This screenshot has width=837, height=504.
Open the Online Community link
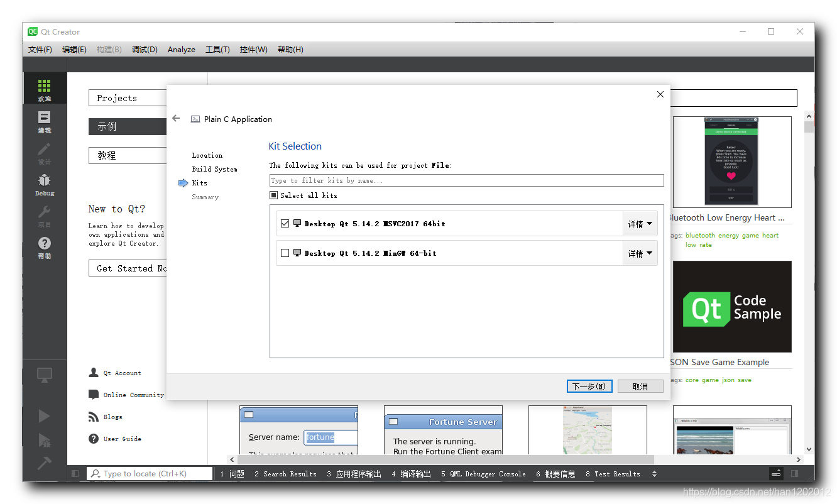click(x=134, y=395)
